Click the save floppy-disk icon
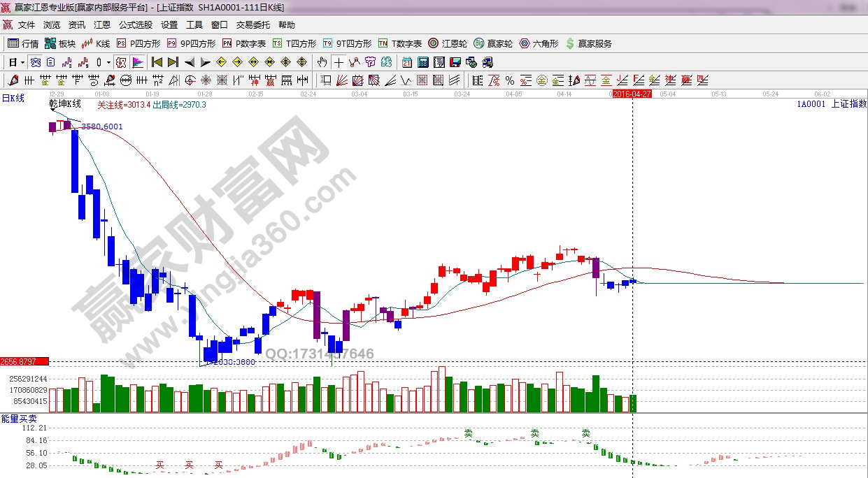Image resolution: width=868 pixels, height=478 pixels. point(455,62)
